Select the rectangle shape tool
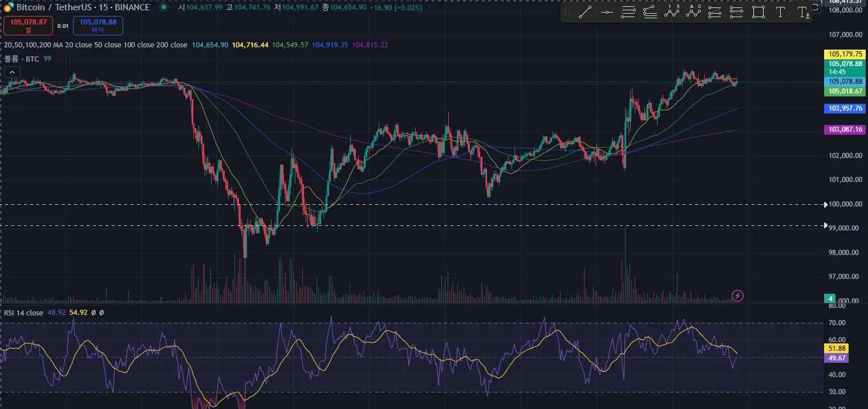Viewport: 868px width, 409px height. coord(758,13)
